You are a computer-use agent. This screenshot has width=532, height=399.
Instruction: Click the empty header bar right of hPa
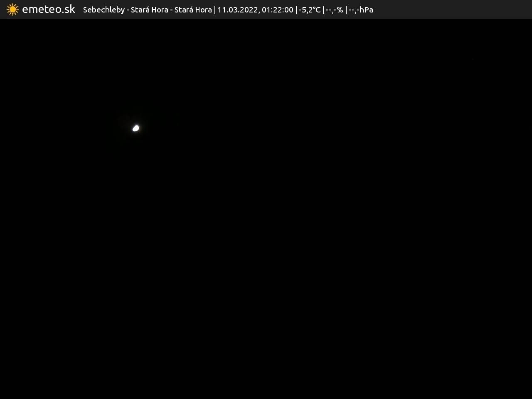(x=453, y=9)
